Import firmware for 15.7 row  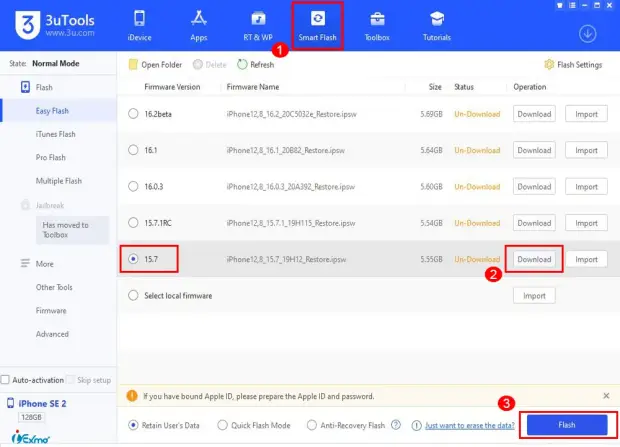[x=586, y=259]
